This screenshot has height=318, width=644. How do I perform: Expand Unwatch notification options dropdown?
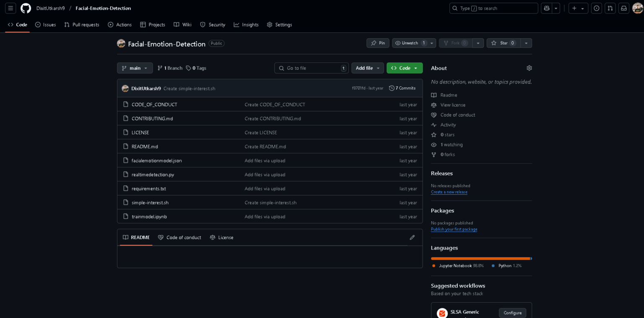tap(432, 43)
